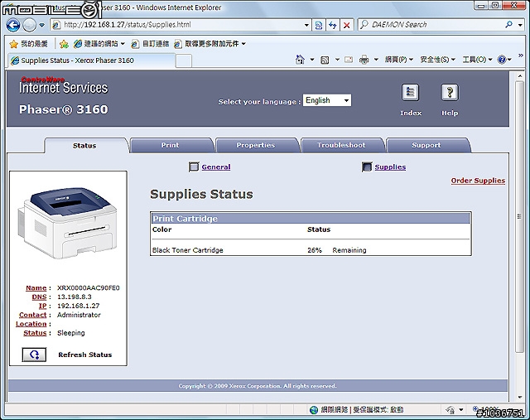Expand command bar overflow chevron
Screen dimensions: 530x420
521,56
